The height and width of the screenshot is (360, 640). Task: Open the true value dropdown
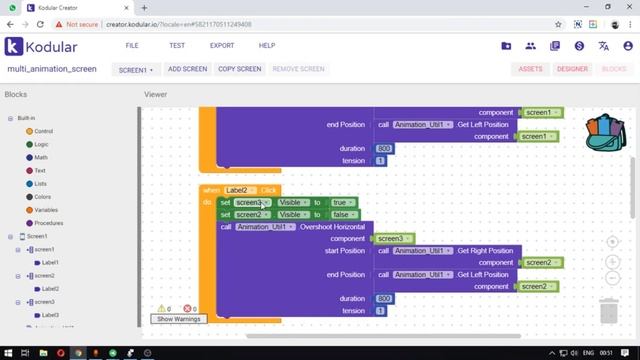point(342,202)
